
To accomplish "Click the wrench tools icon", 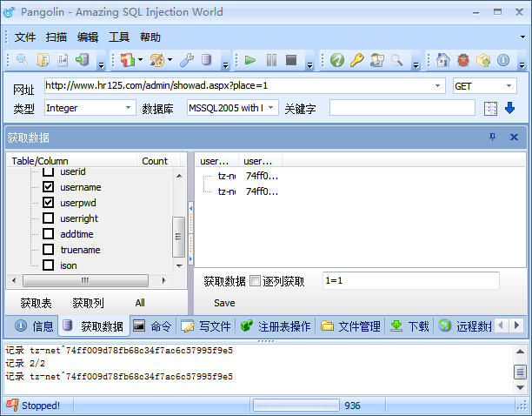I will [x=187, y=60].
